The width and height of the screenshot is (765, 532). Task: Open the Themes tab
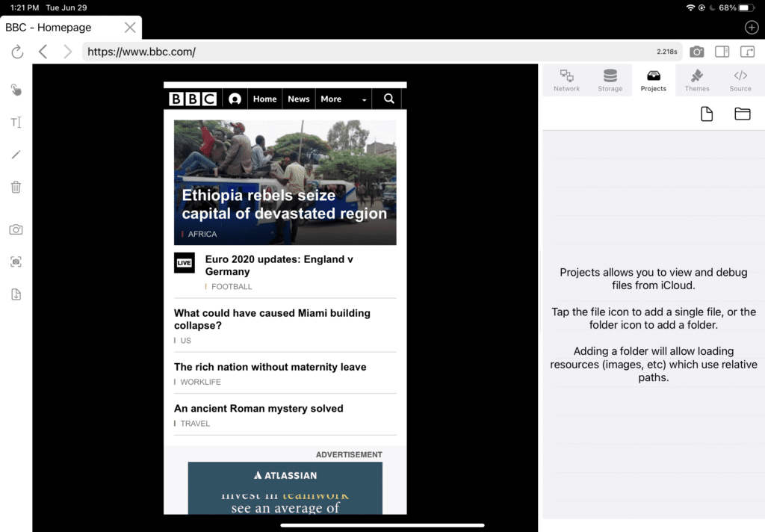pyautogui.click(x=696, y=80)
